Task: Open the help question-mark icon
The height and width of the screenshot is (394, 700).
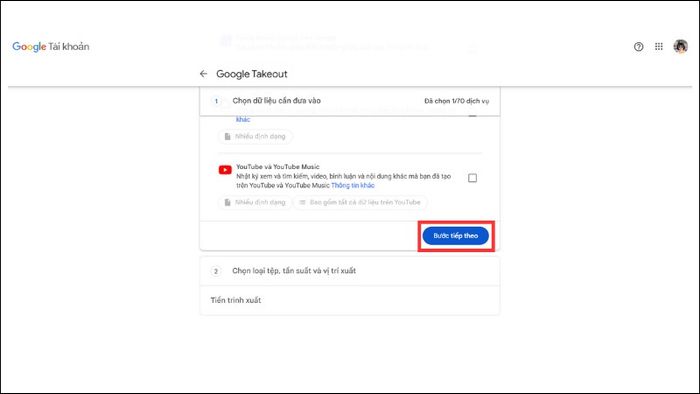Action: [x=638, y=46]
